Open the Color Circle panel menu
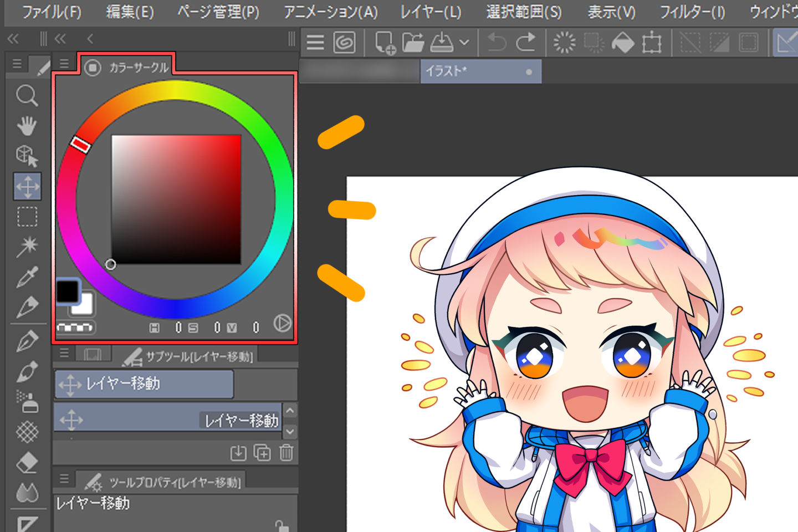798x532 pixels. point(64,64)
